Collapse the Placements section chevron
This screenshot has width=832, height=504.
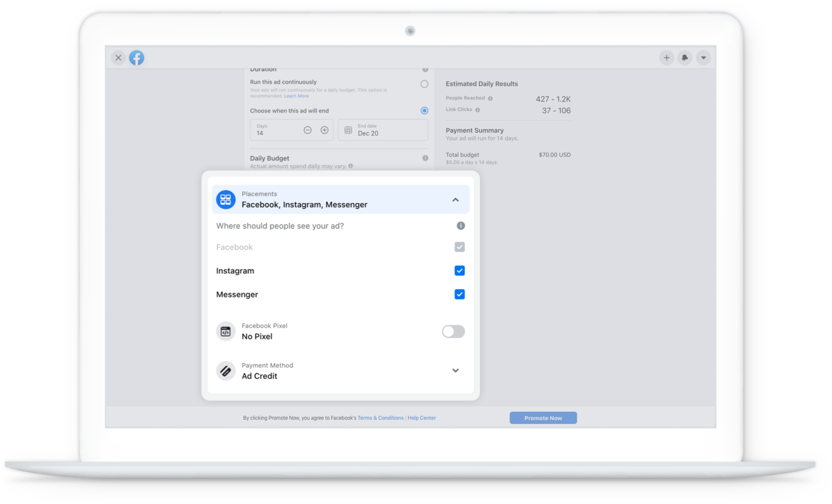(x=455, y=200)
